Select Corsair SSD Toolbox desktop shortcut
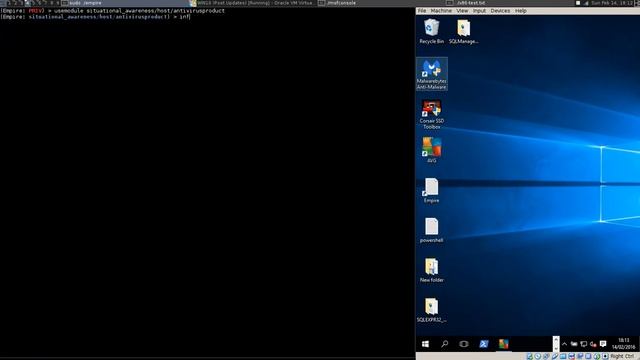This screenshot has height=360, width=640. (x=431, y=114)
